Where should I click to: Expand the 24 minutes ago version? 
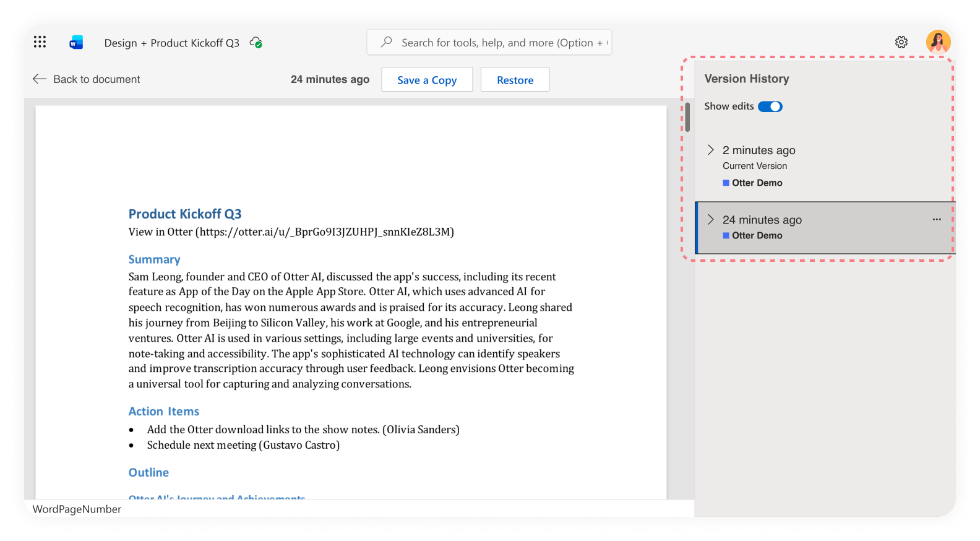tap(711, 219)
